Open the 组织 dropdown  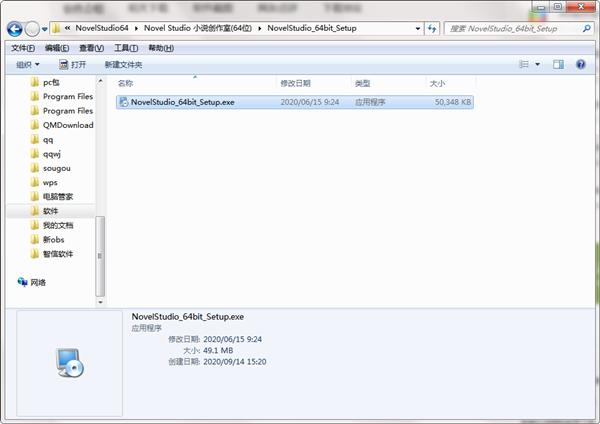point(28,65)
